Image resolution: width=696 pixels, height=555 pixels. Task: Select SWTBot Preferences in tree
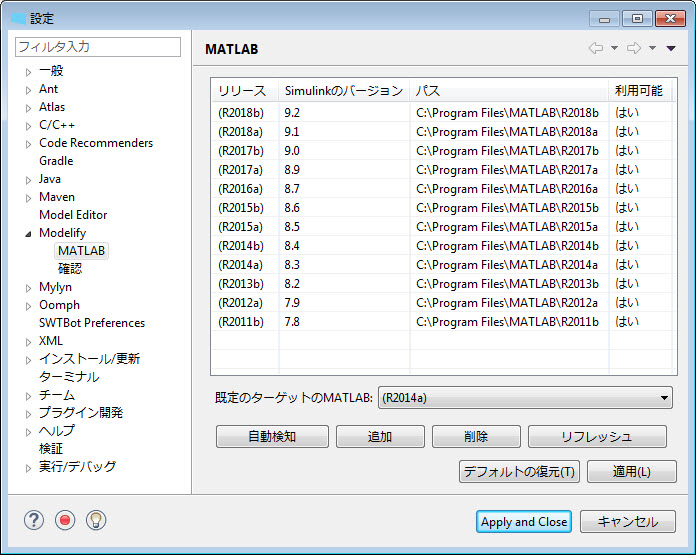point(92,323)
